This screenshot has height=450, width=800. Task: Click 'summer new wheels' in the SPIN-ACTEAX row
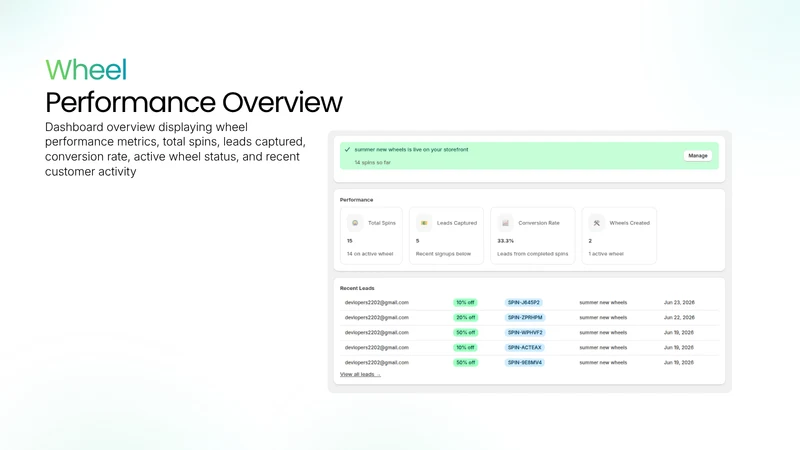[603, 347]
